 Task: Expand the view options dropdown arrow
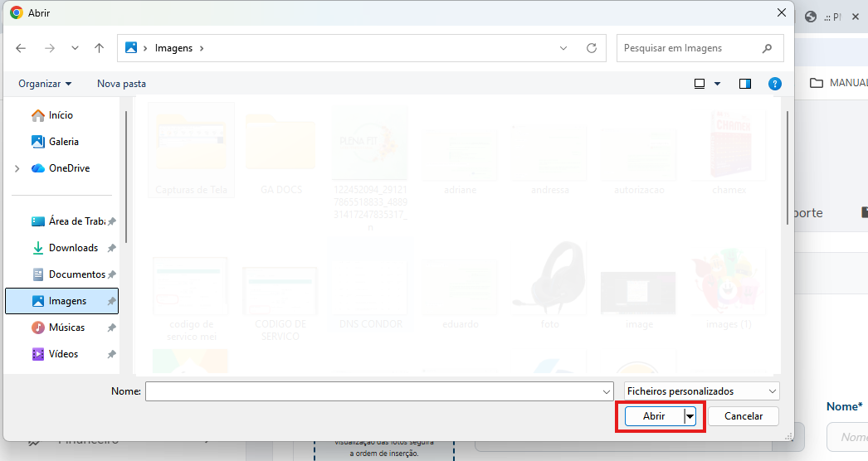717,84
